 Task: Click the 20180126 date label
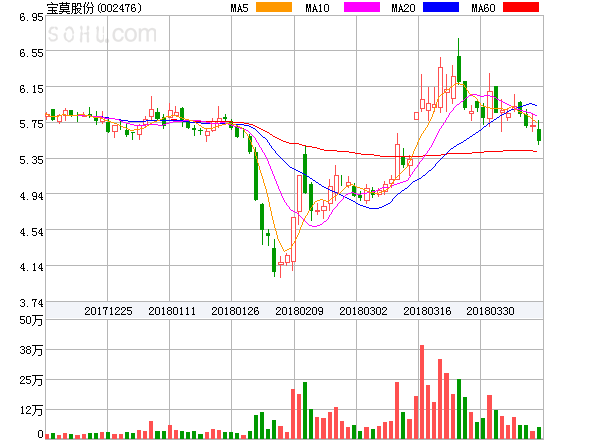(x=235, y=311)
